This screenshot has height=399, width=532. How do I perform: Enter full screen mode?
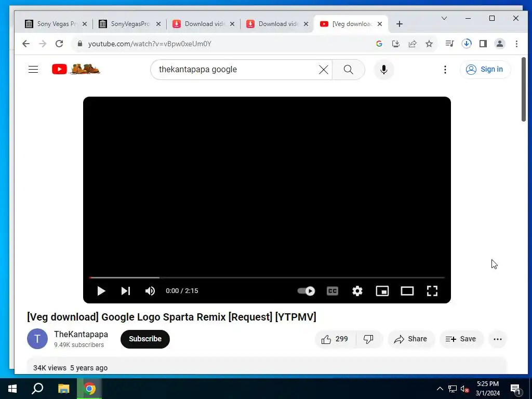click(432, 291)
